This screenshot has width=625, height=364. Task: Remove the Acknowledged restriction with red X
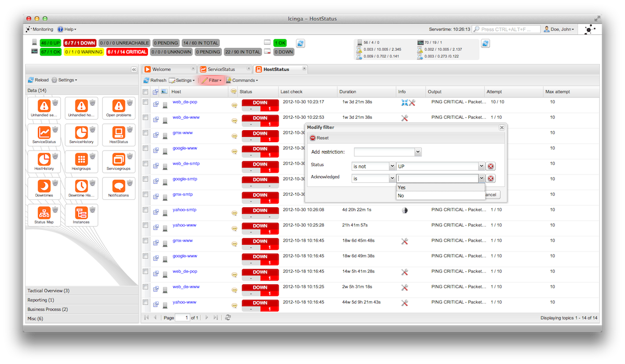click(491, 179)
